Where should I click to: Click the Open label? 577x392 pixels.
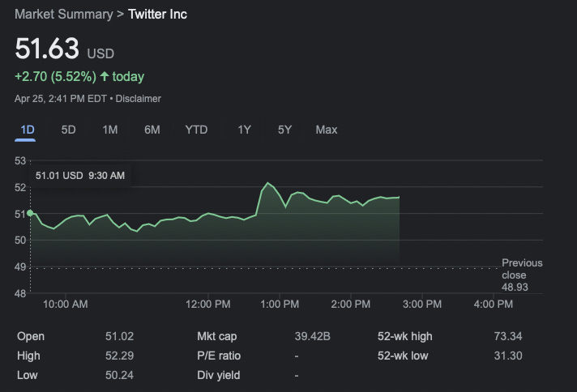click(31, 336)
